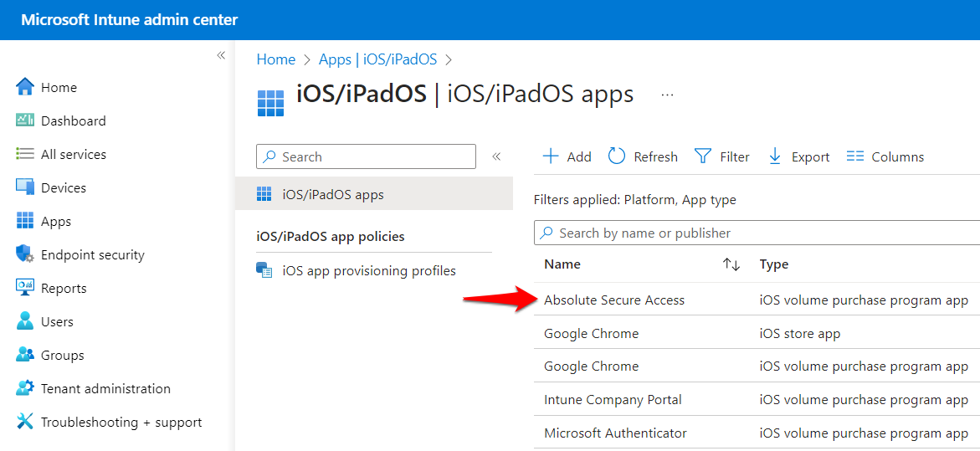This screenshot has height=451, width=980.
Task: Open Reports in the sidebar
Action: (63, 289)
